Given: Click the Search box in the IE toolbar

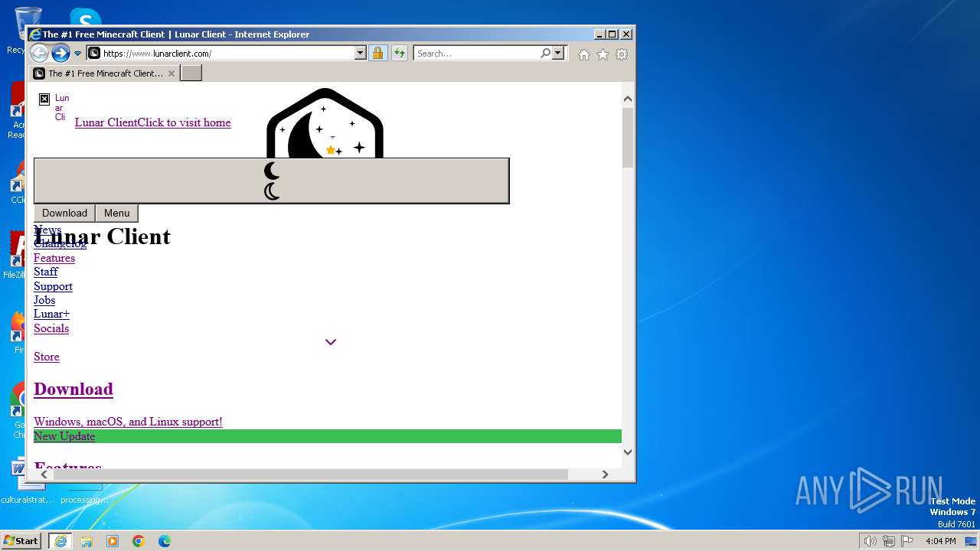Looking at the screenshot, I should point(476,54).
